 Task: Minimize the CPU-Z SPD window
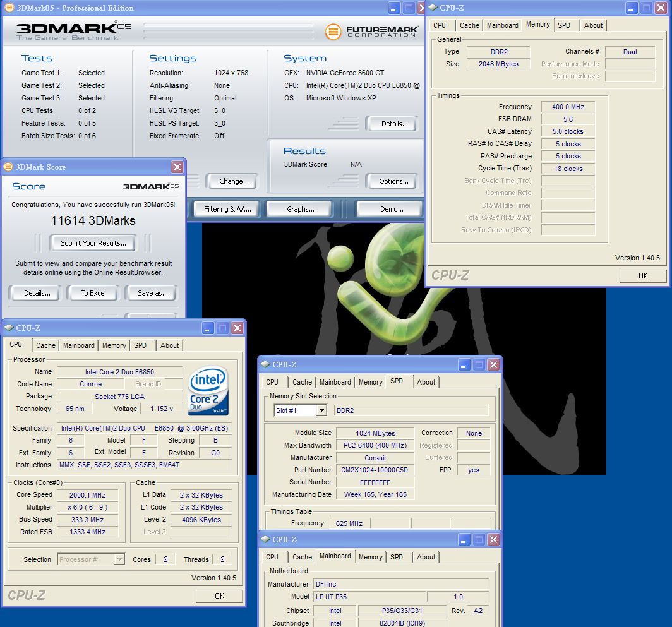tap(464, 365)
